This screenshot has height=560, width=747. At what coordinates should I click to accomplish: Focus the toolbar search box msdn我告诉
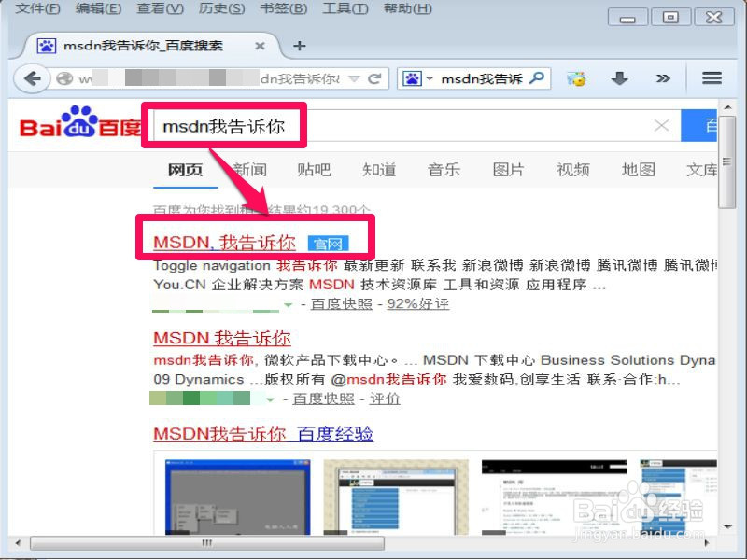click(x=482, y=78)
